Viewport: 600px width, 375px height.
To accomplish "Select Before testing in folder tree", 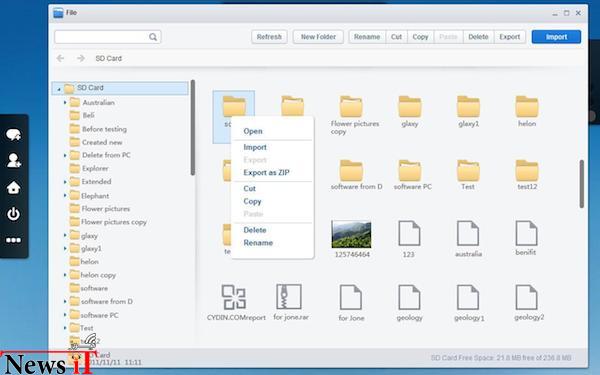I will point(104,129).
